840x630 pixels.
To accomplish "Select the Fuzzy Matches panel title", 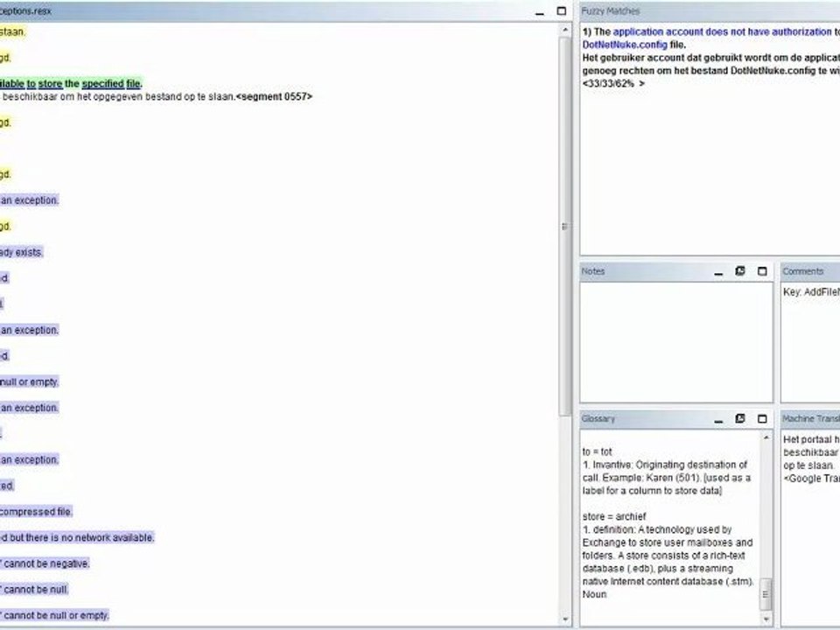I will click(x=610, y=10).
